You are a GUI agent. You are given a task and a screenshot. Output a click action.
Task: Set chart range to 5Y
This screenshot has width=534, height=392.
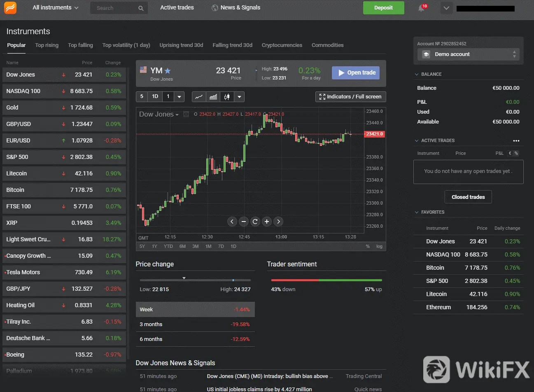(142, 246)
